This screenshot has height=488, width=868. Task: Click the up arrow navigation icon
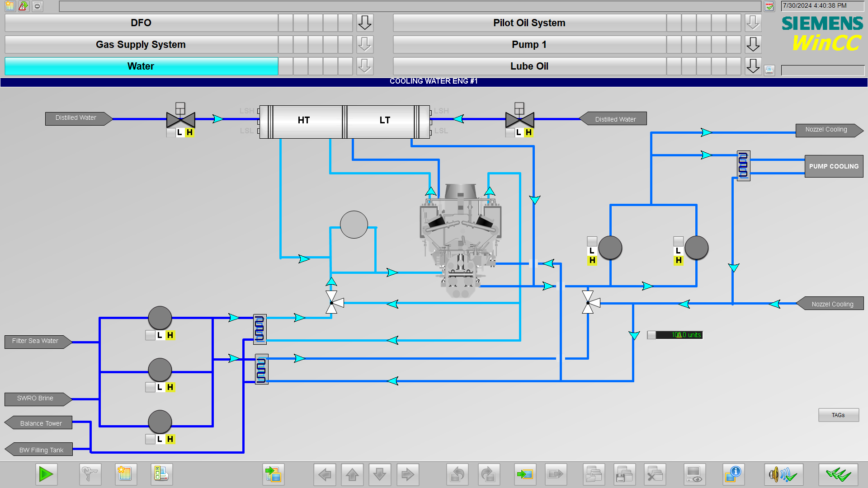pos(352,474)
